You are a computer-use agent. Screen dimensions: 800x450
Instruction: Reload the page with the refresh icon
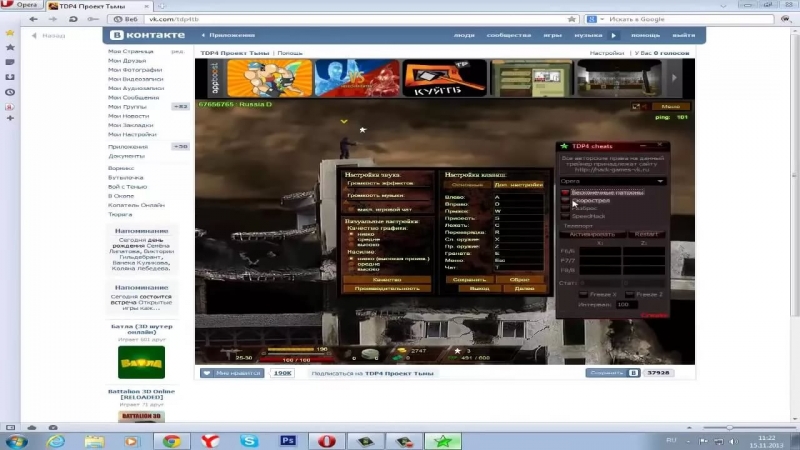[73, 19]
